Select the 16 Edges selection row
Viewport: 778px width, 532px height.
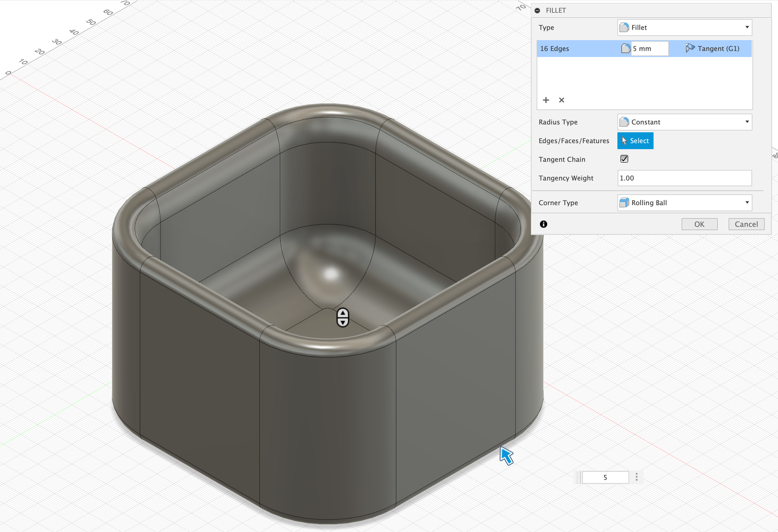(644, 49)
